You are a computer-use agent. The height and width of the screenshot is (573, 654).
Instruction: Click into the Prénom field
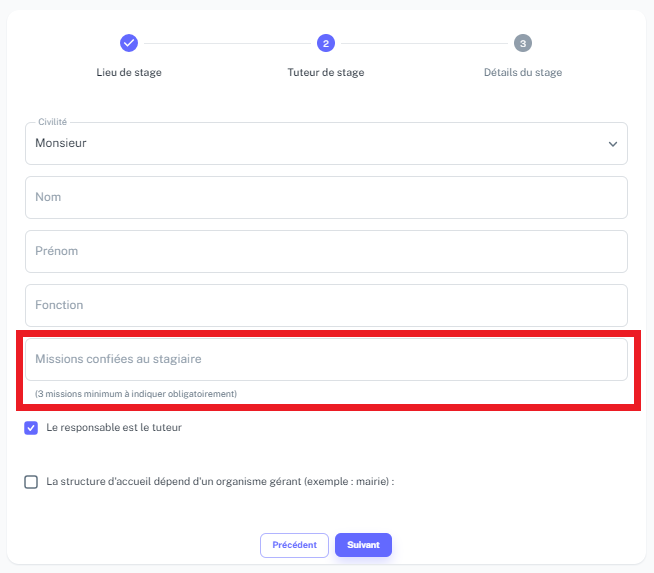coord(326,251)
